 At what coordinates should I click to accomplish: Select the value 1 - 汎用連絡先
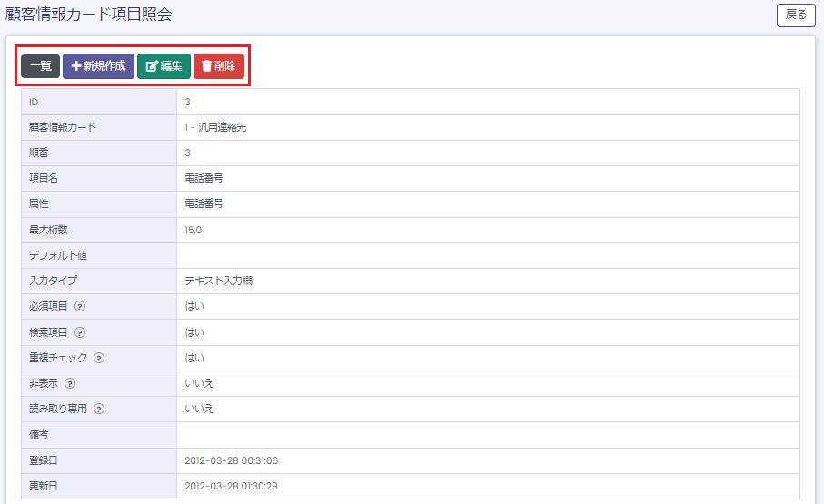pyautogui.click(x=214, y=128)
